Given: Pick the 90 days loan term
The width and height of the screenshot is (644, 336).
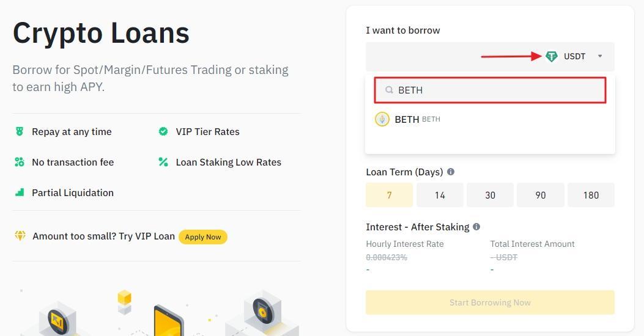Looking at the screenshot, I should 541,195.
